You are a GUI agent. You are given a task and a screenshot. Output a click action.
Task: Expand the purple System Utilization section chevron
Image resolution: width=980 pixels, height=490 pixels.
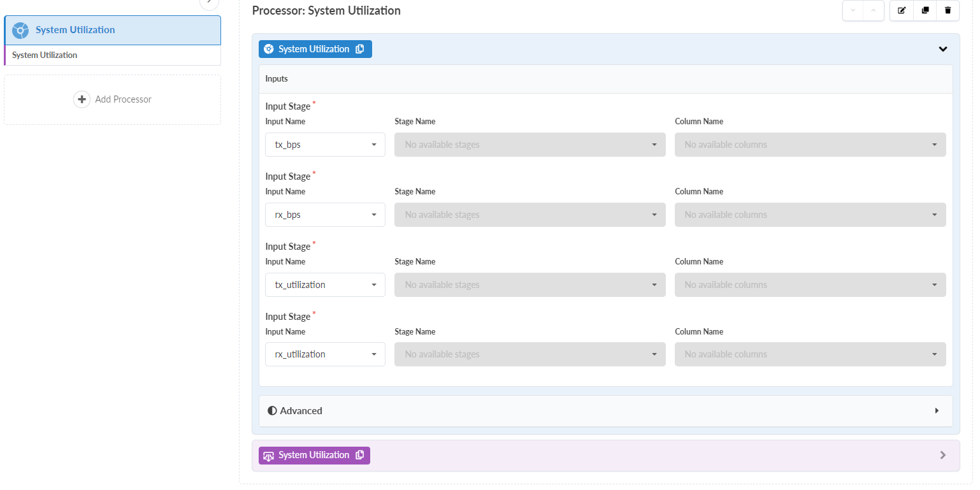tap(943, 455)
